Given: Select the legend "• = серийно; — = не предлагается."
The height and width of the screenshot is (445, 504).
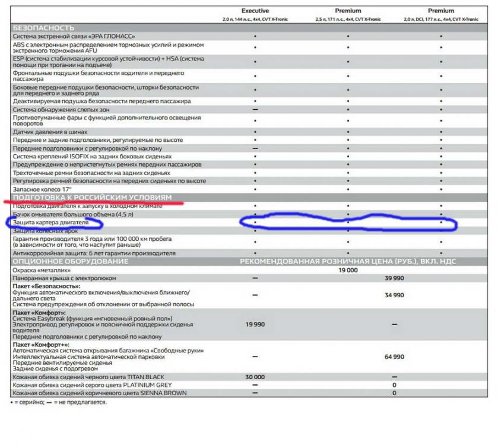Looking at the screenshot, I should pyautogui.click(x=59, y=402).
